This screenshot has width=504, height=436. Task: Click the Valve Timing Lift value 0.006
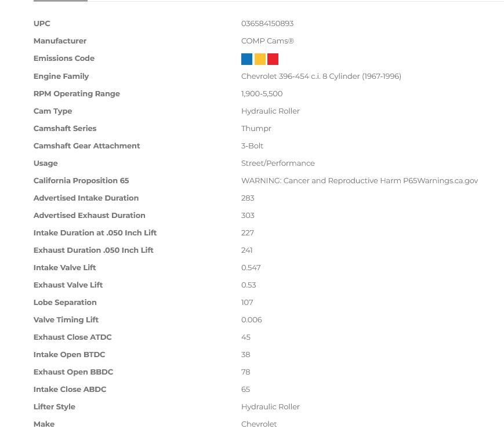click(x=251, y=320)
